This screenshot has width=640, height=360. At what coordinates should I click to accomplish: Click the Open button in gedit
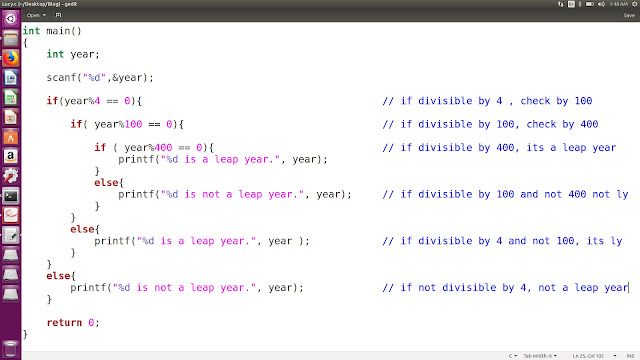click(x=33, y=15)
